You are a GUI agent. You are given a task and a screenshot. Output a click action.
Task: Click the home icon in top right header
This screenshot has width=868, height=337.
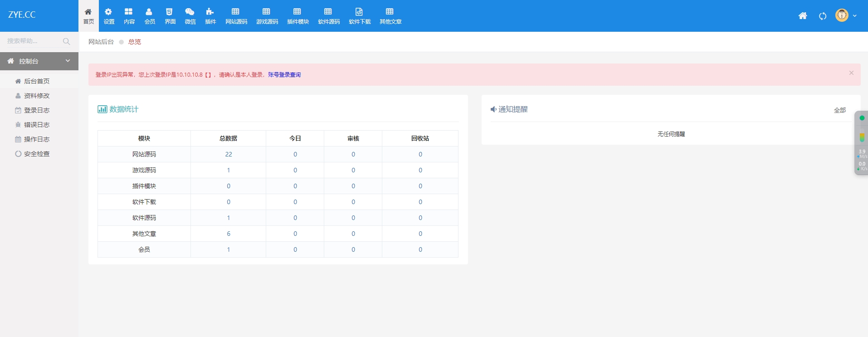(802, 16)
